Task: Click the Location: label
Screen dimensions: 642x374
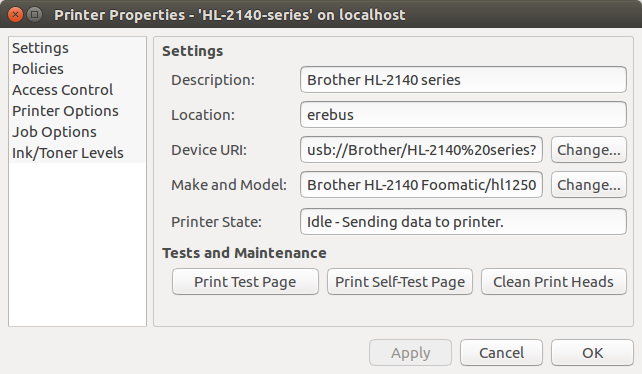Action: coord(203,115)
